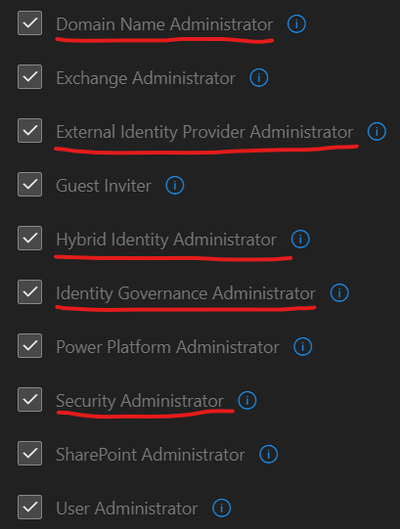Open Security Administrator info icon

coord(247,400)
